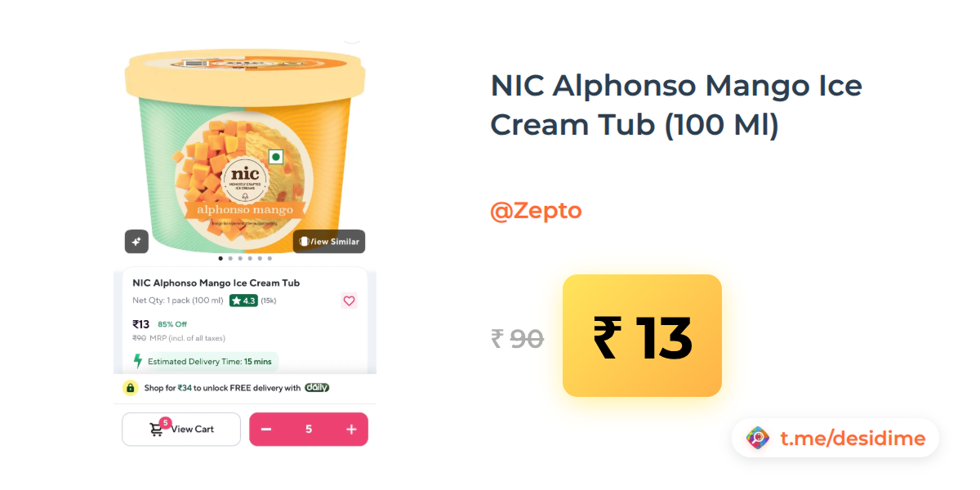Open the t.me/desidime link
This screenshot has height=490, width=980.
point(853,439)
